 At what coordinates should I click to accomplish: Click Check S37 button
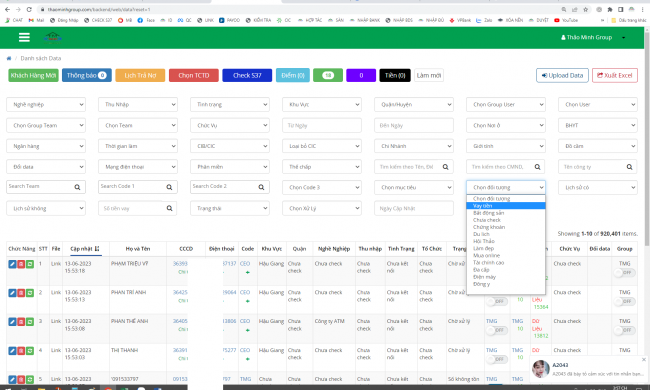(x=247, y=75)
